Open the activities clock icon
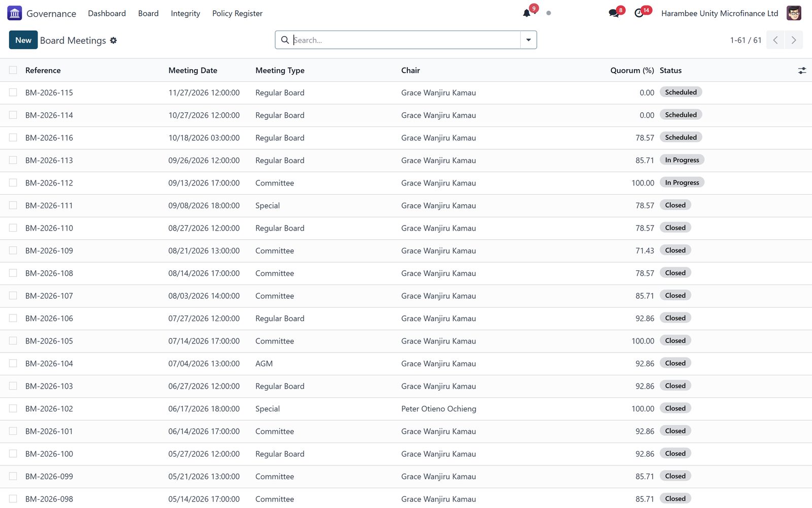Screen dimensions: 812x508 639,13
